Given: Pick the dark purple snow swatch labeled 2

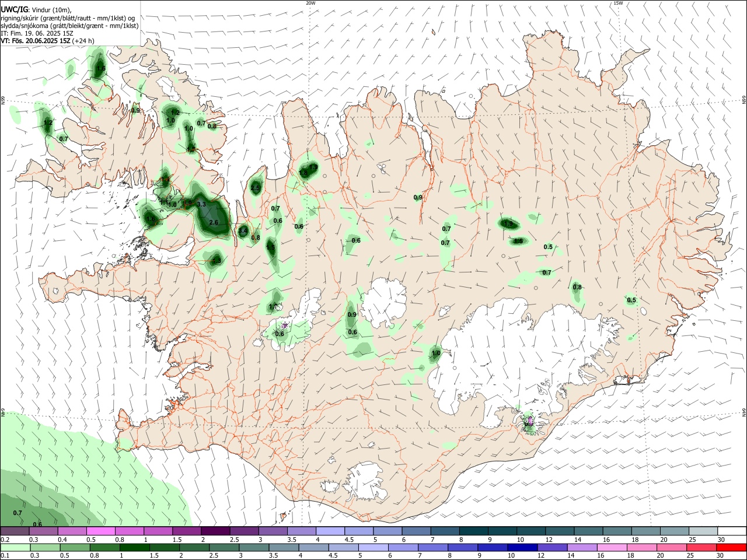Looking at the screenshot, I should click(x=215, y=531).
